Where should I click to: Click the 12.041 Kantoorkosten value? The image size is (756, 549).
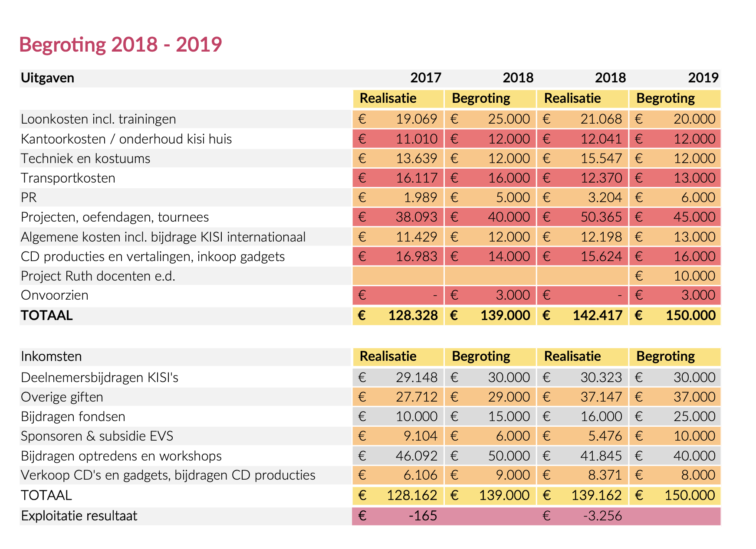click(x=602, y=139)
